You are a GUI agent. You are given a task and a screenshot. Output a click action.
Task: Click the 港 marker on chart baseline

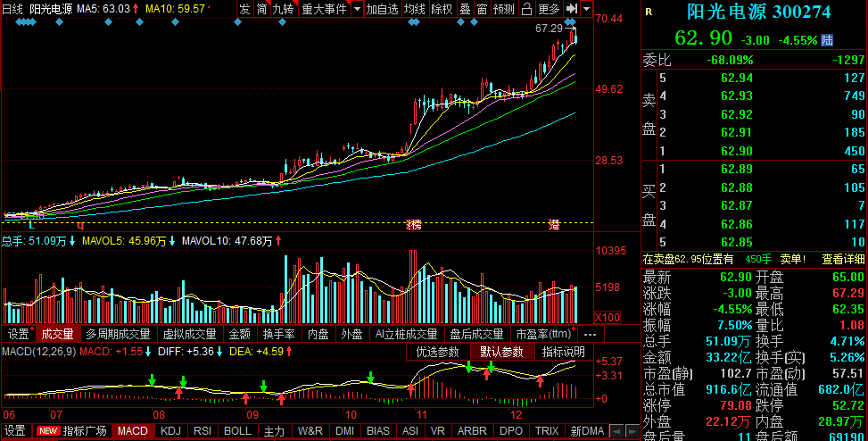click(x=554, y=225)
